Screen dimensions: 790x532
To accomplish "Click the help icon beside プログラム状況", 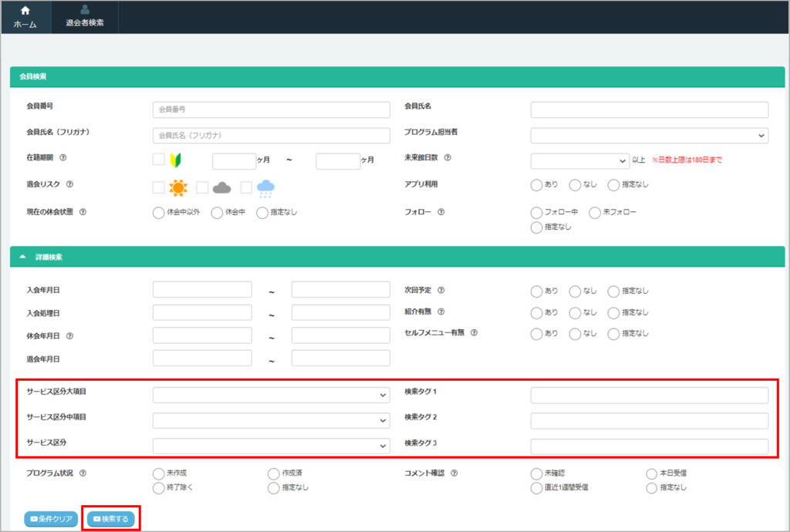I will click(83, 473).
